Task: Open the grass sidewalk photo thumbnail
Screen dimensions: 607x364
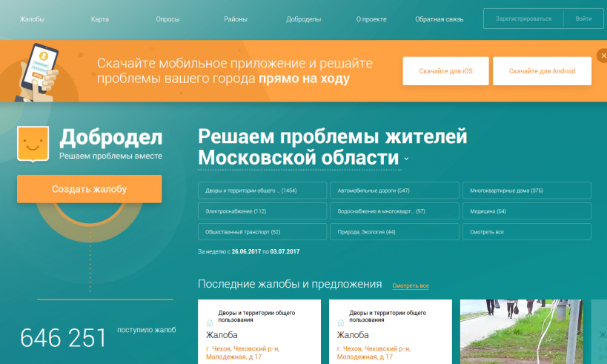Action: [x=524, y=331]
